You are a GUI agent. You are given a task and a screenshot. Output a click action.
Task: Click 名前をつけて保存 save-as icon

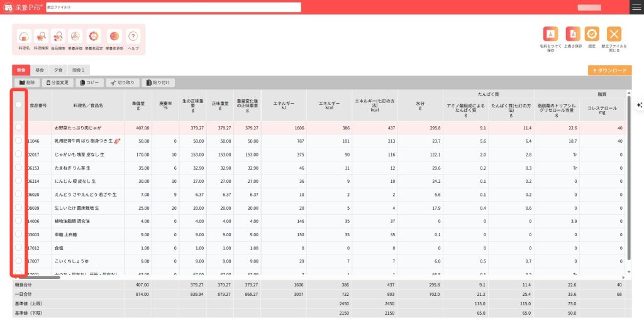pyautogui.click(x=550, y=34)
